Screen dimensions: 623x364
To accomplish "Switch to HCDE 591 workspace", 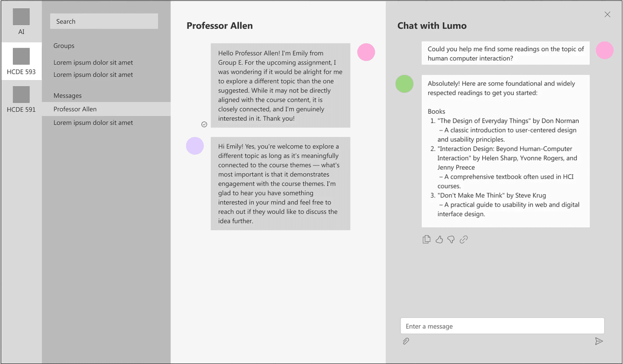I will pyautogui.click(x=21, y=99).
